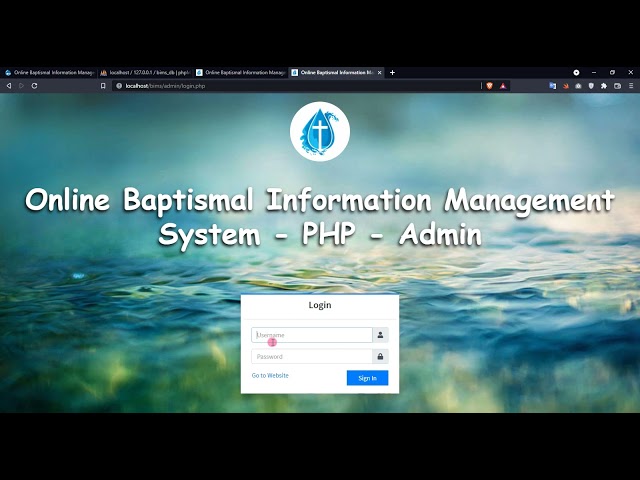Focus the Username input field

(312, 335)
